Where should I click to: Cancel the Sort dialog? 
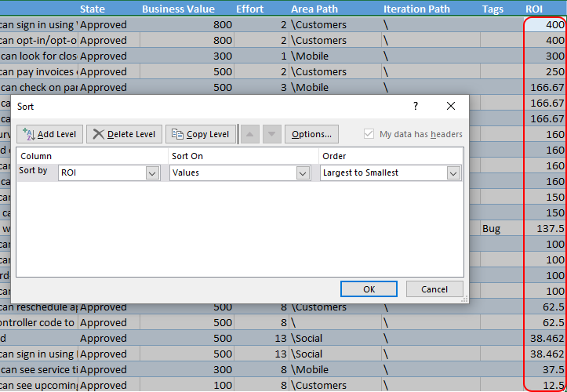click(434, 289)
